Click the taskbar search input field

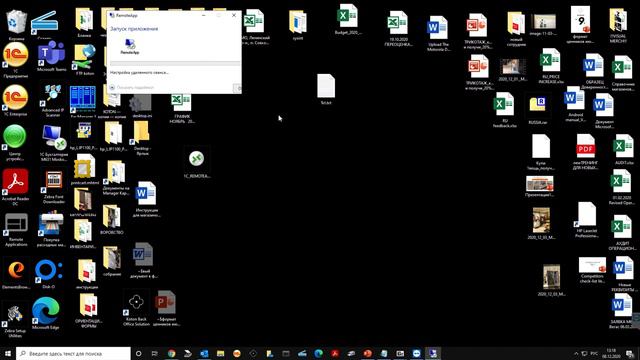click(x=73, y=353)
